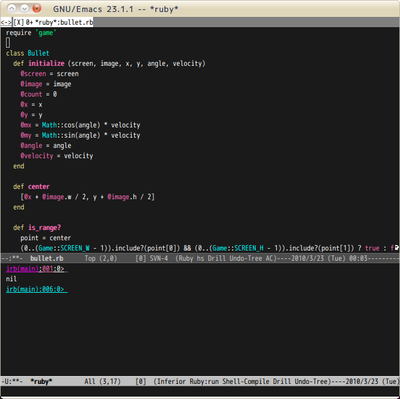The image size is (400, 399).
Task: Click the '@y = y' assignment line
Action: click(31, 115)
